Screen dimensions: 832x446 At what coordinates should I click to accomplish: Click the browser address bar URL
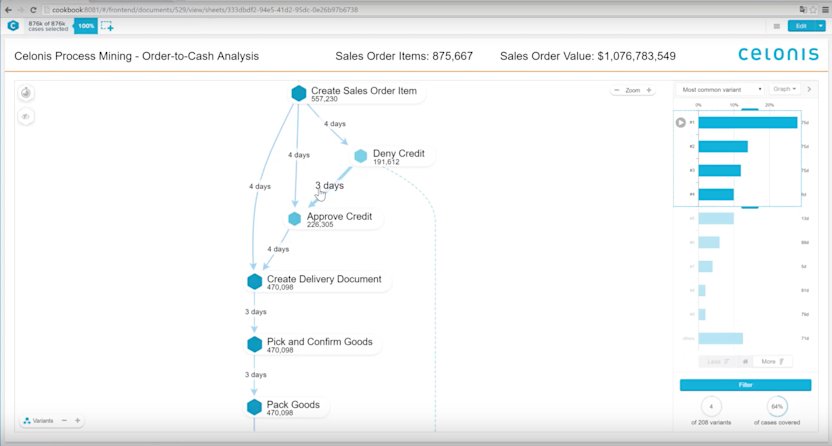click(205, 10)
